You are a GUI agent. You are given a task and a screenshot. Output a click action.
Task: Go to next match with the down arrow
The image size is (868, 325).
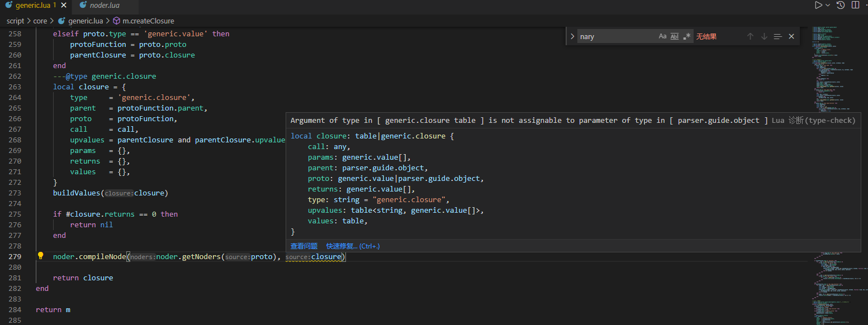764,36
